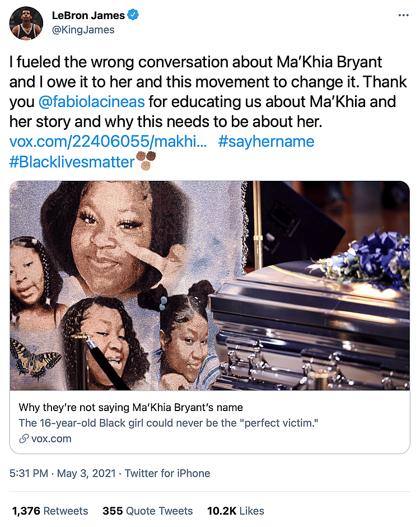Viewport: 420px width, 527px height.
Task: Click the 5:31 PM · May 3, 2021 timestamp
Action: [63, 473]
